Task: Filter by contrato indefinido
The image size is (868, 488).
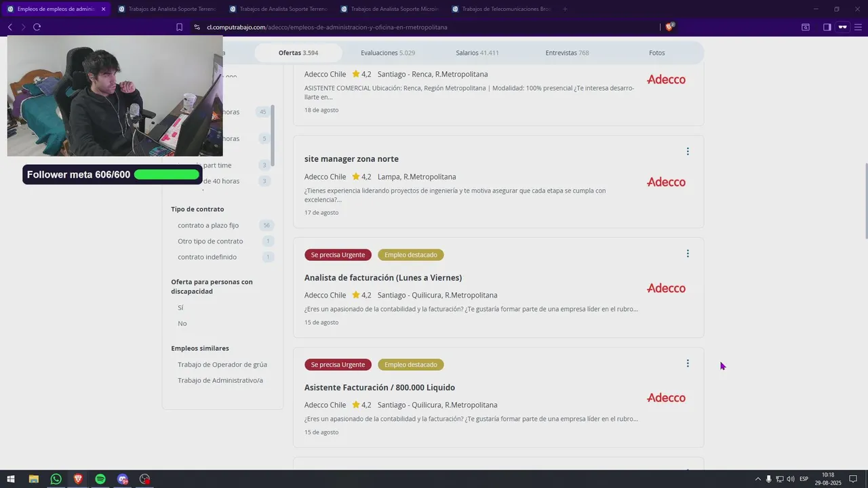Action: [207, 257]
